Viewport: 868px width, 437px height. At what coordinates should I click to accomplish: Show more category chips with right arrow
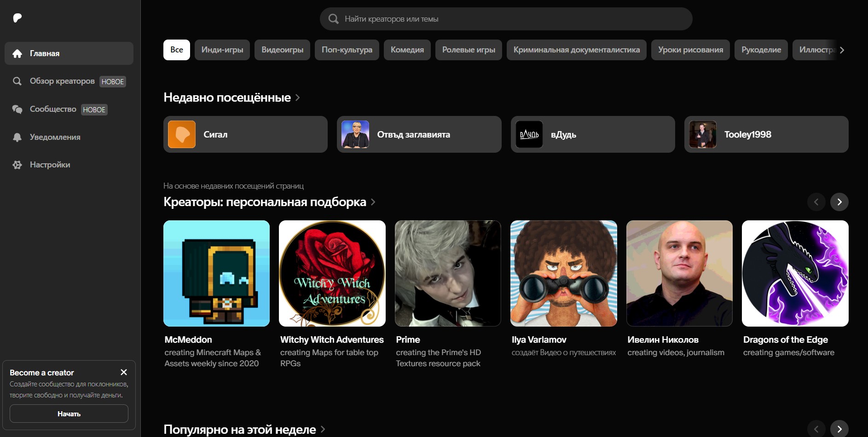tap(842, 50)
